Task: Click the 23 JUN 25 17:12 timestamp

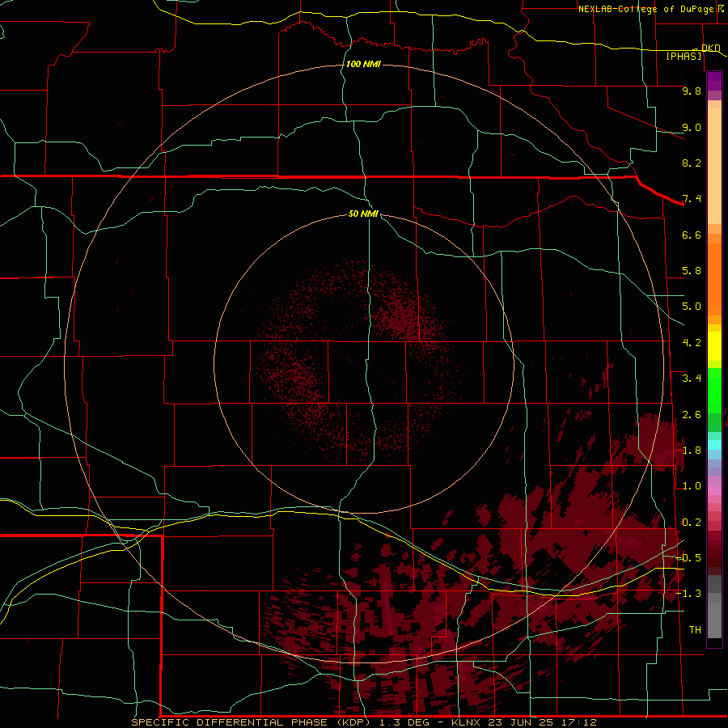Action: coord(542,722)
